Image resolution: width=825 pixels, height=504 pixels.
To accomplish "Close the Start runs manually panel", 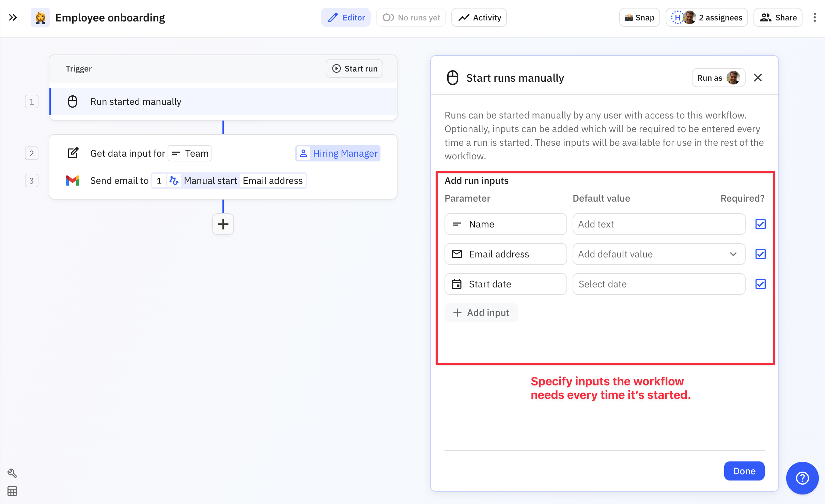I will pos(758,78).
